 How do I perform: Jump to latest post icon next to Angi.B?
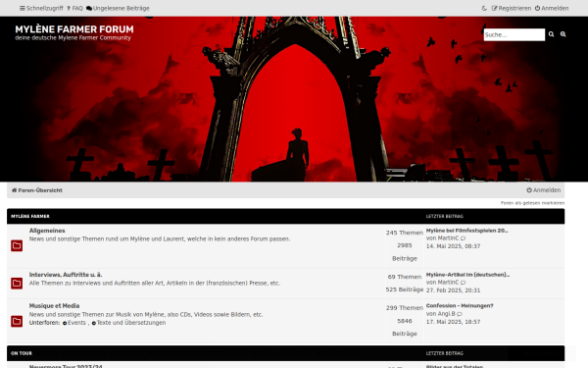(x=460, y=314)
